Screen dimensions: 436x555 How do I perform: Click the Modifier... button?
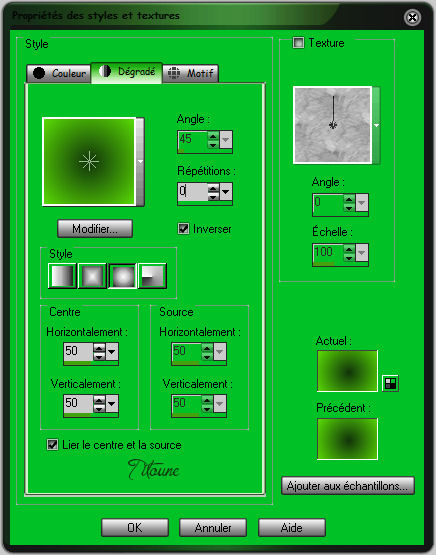pos(95,229)
